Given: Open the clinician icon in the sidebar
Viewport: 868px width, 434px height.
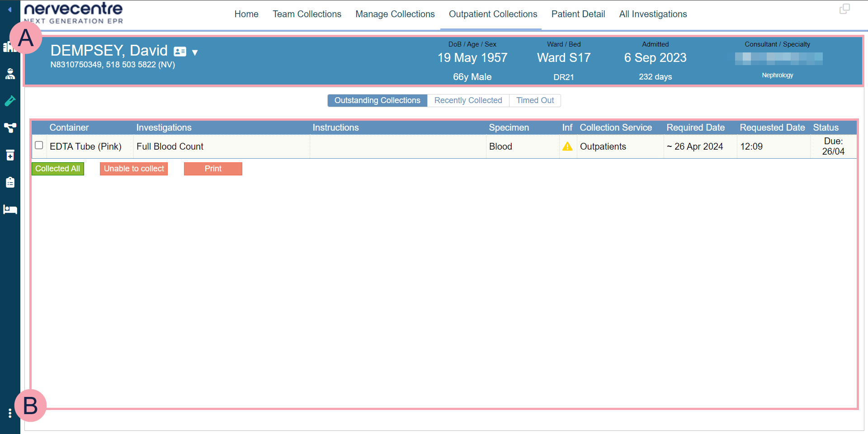Looking at the screenshot, I should (10, 74).
